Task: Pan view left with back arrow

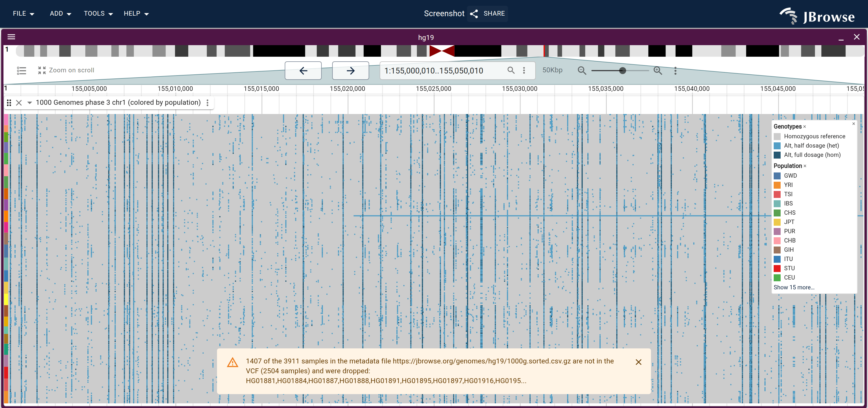Action: click(x=303, y=70)
